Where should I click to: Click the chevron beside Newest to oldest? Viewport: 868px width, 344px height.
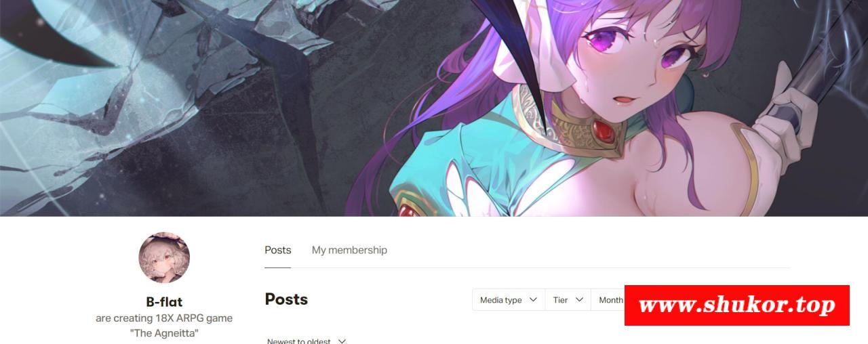(342, 341)
